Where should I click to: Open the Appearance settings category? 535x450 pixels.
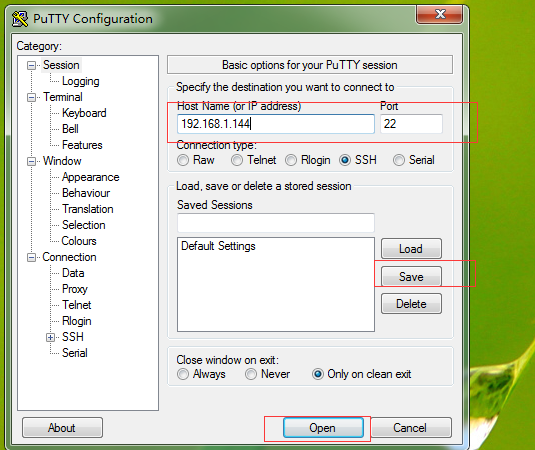pos(90,177)
